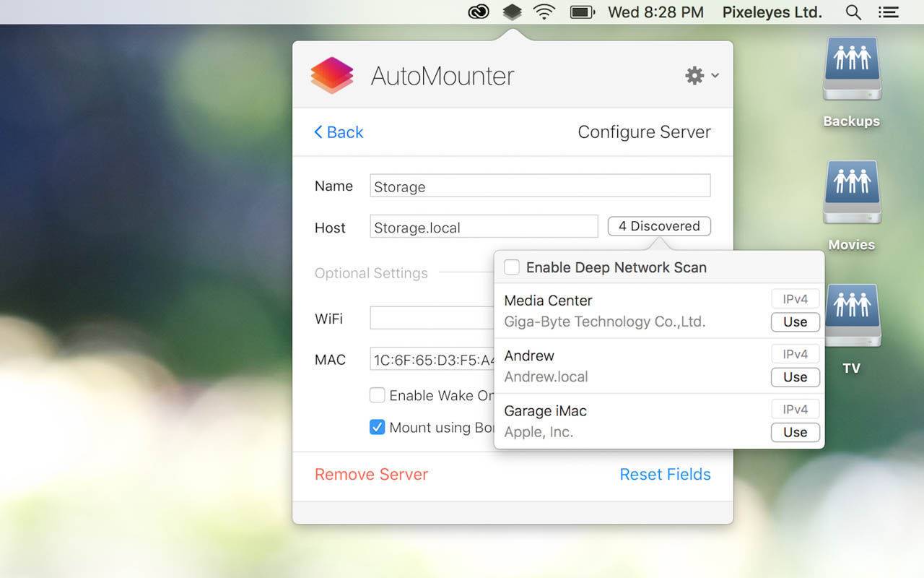Open the Notification Center list icon

[889, 12]
